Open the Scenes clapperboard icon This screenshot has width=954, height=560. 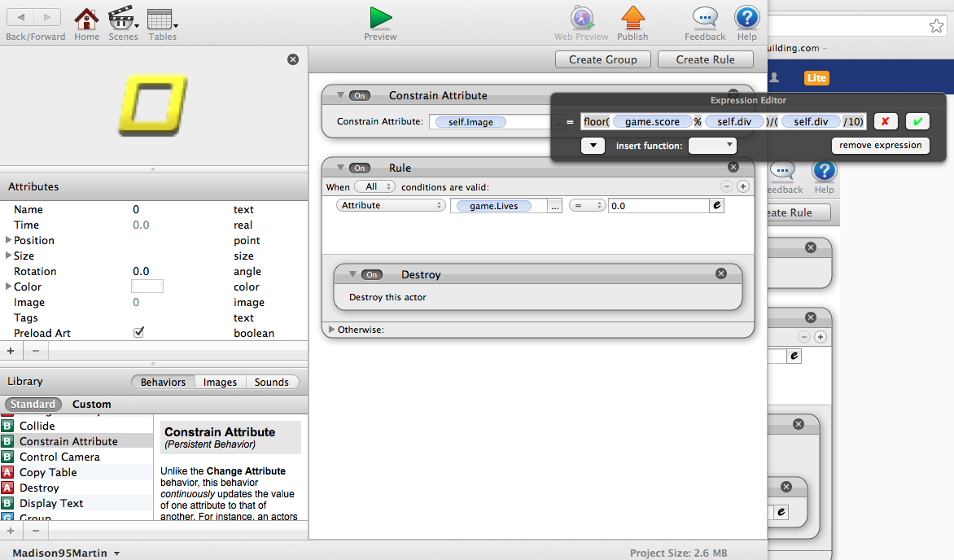point(121,18)
